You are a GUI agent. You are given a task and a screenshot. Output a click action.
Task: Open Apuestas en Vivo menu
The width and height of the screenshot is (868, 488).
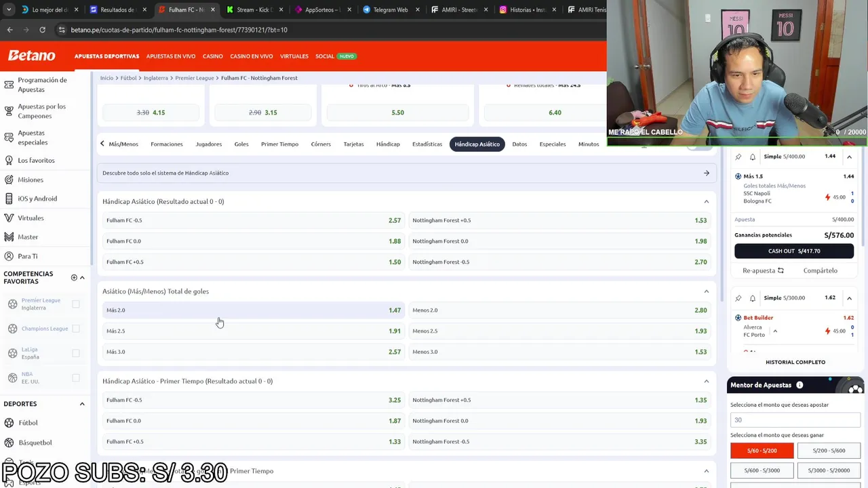(x=171, y=56)
